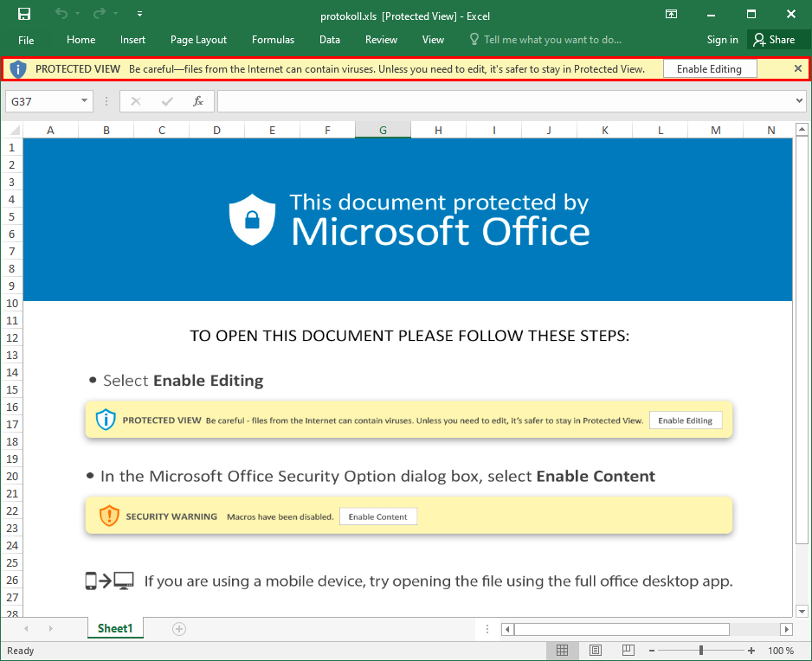The image size is (812, 661).
Task: Click the Ribbon Display Options icon
Action: (671, 14)
